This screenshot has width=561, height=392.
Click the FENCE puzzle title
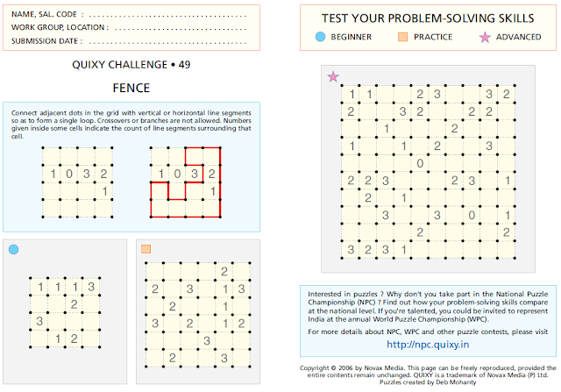pyautogui.click(x=131, y=88)
